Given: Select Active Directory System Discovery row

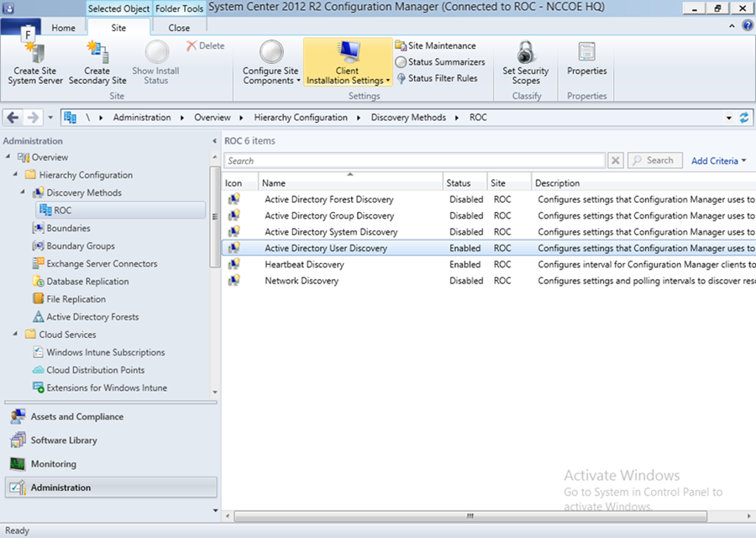Looking at the screenshot, I should pyautogui.click(x=489, y=232).
